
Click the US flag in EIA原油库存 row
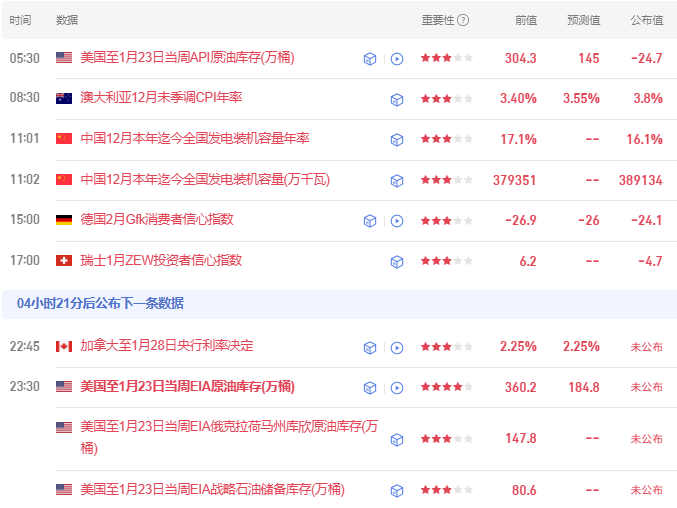(64, 386)
